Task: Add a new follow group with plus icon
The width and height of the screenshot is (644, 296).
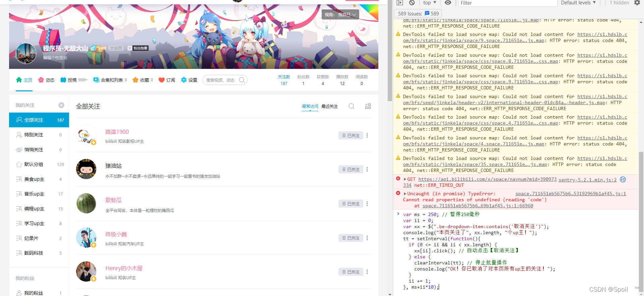Action: [61, 105]
